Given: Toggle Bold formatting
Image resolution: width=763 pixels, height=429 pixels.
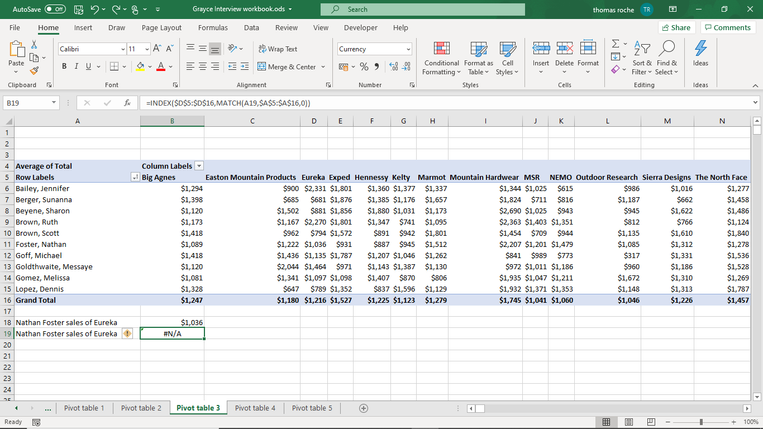Looking at the screenshot, I should pyautogui.click(x=64, y=67).
